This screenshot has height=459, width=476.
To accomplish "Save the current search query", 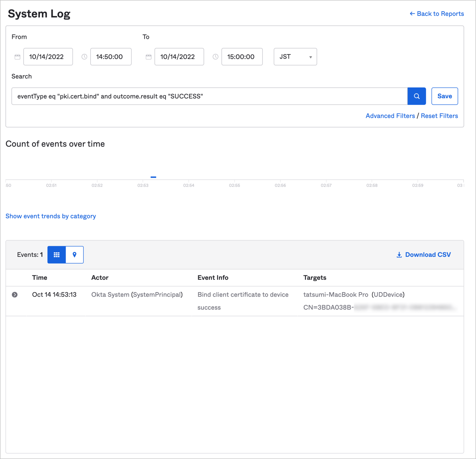I will click(x=445, y=96).
